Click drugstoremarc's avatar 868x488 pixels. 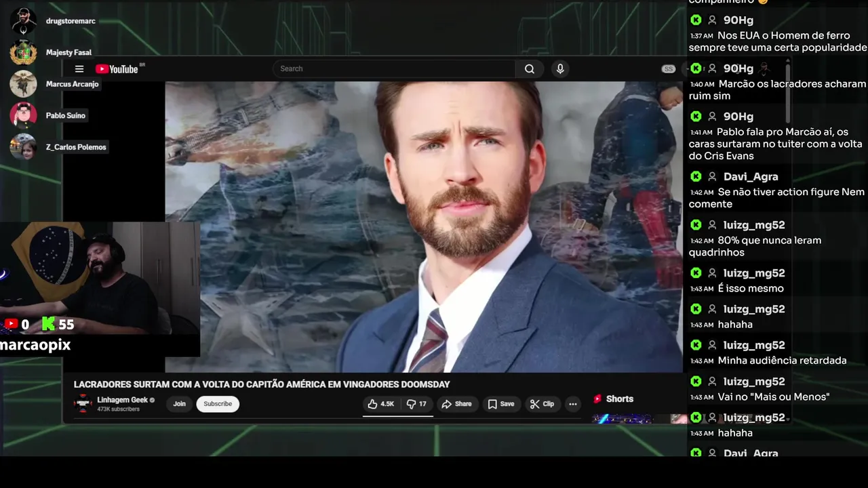pos(24,21)
